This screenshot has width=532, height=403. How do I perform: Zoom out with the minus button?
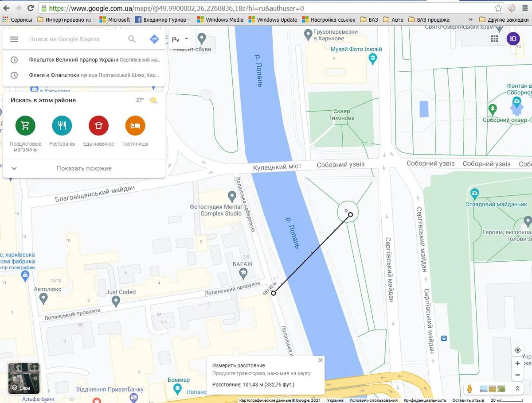(517, 375)
